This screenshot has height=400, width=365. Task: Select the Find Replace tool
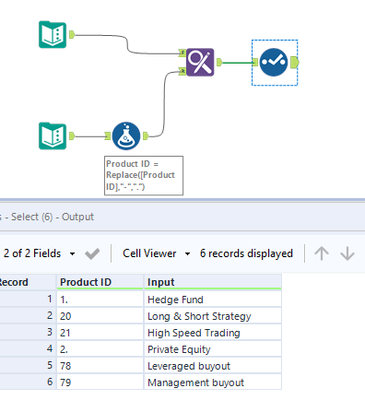200,62
